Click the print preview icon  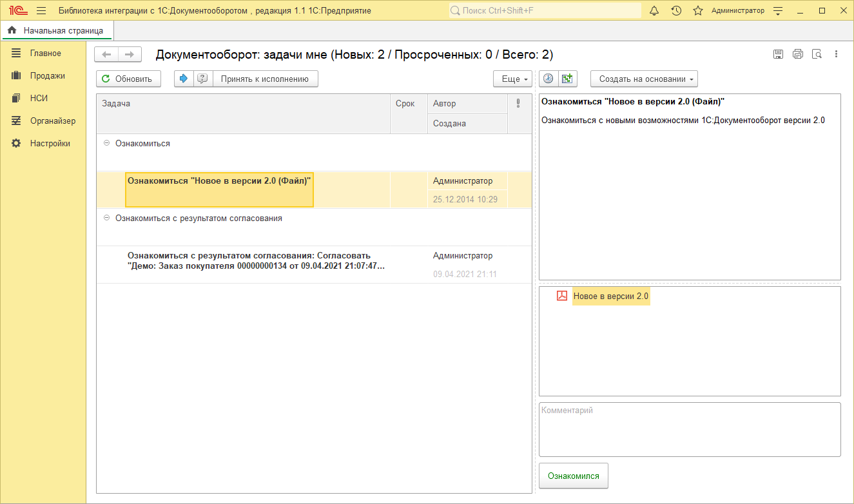817,54
